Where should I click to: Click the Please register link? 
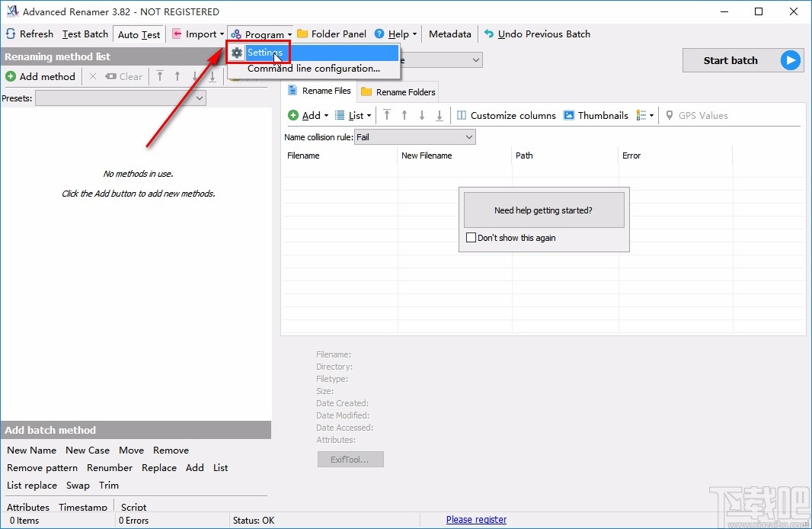[476, 520]
